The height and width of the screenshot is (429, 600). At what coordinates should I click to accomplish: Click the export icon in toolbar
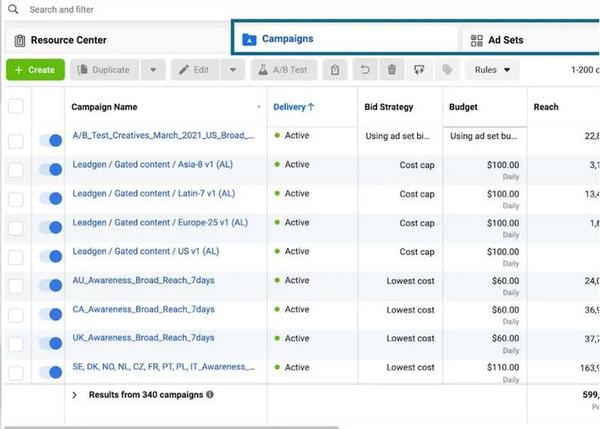[x=419, y=70]
